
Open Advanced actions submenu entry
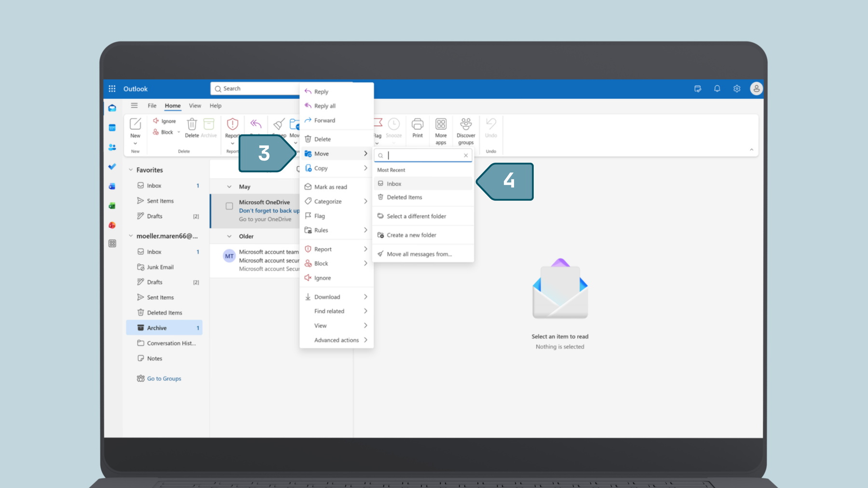337,340
